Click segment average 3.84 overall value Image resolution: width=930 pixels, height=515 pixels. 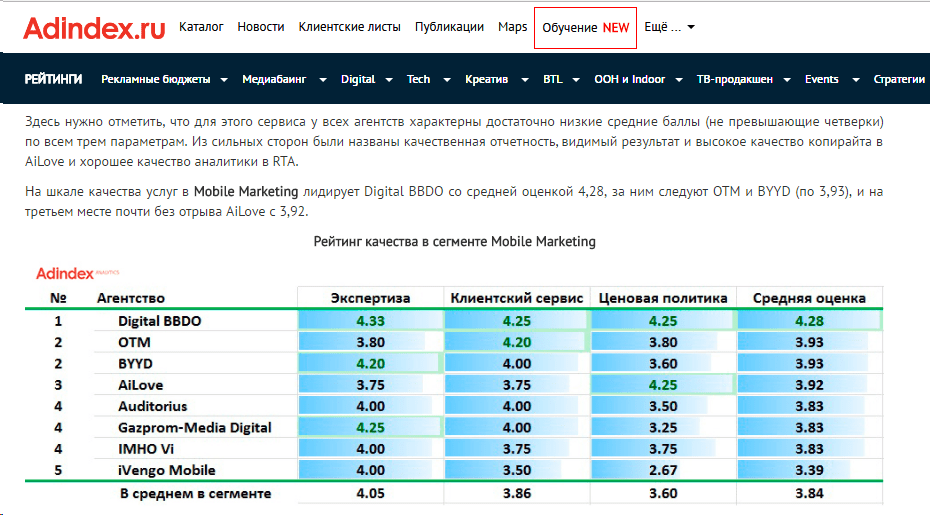(x=810, y=494)
